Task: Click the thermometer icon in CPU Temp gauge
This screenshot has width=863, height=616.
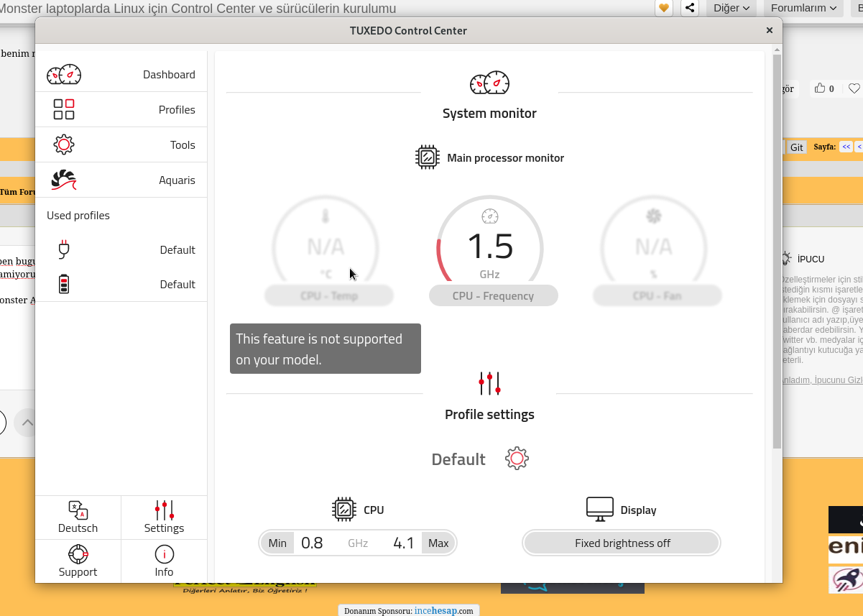Action: click(x=326, y=216)
